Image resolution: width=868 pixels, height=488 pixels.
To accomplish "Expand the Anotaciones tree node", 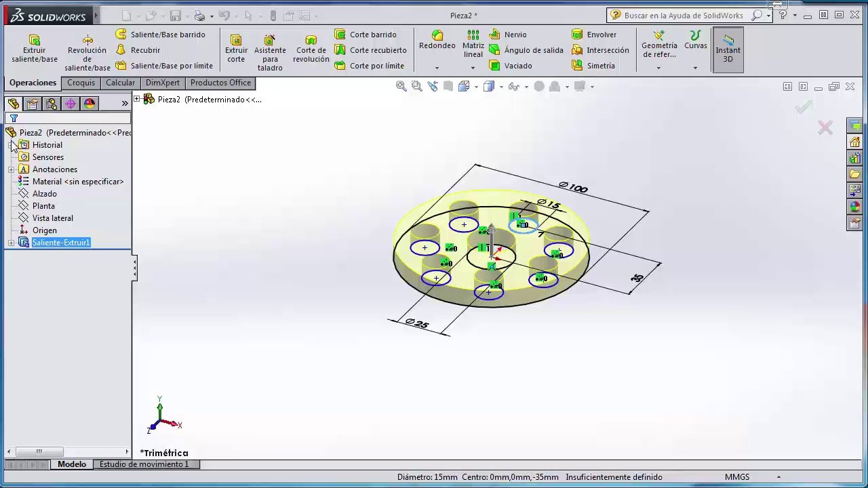I will coord(12,169).
